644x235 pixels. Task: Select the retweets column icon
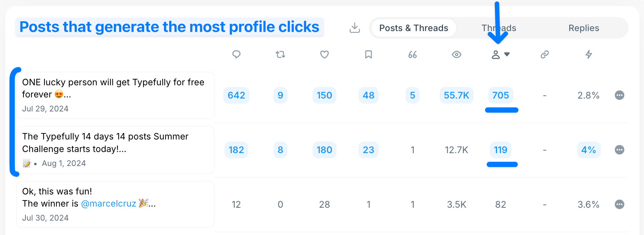(x=280, y=55)
